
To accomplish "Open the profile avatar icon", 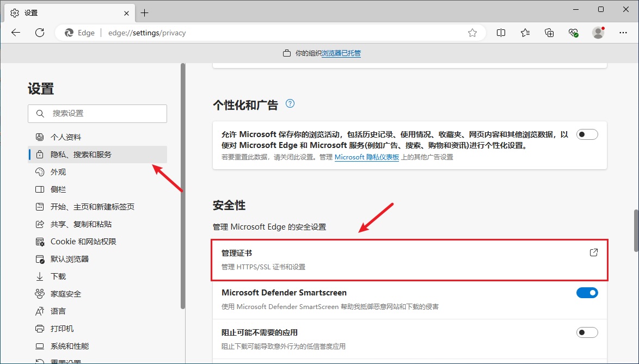I will pyautogui.click(x=598, y=33).
